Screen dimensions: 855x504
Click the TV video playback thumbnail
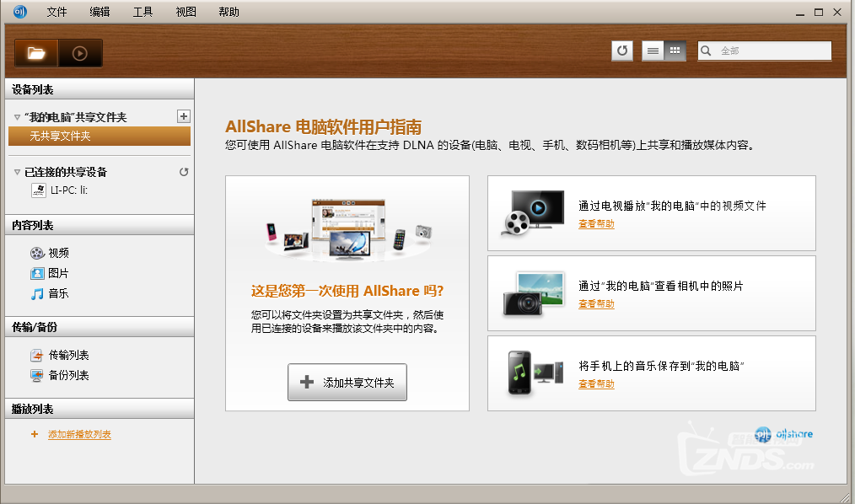click(533, 212)
